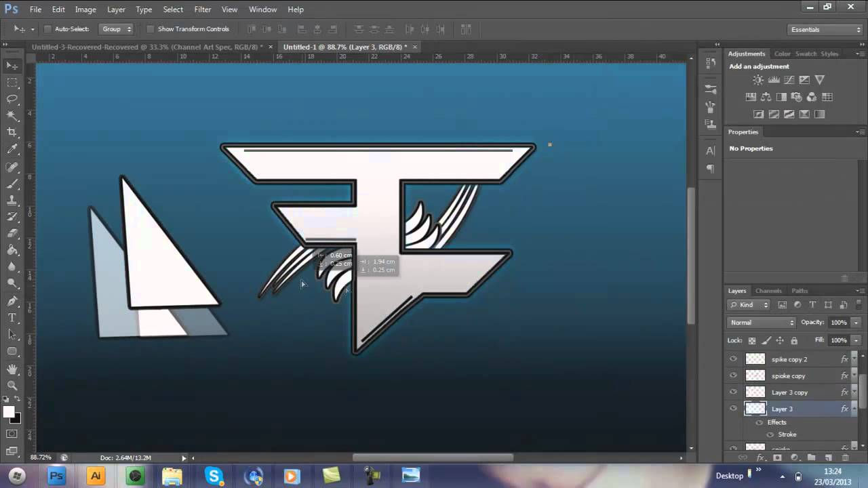Open the layer filter Kind dropdown
Viewport: 868px width, 488px height.
pos(749,305)
